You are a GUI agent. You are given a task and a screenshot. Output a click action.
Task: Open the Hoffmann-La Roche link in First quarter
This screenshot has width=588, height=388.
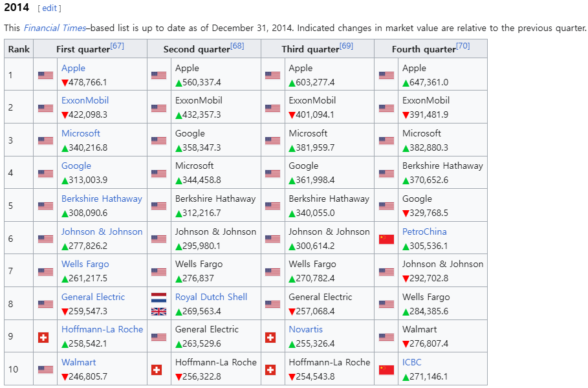point(102,330)
